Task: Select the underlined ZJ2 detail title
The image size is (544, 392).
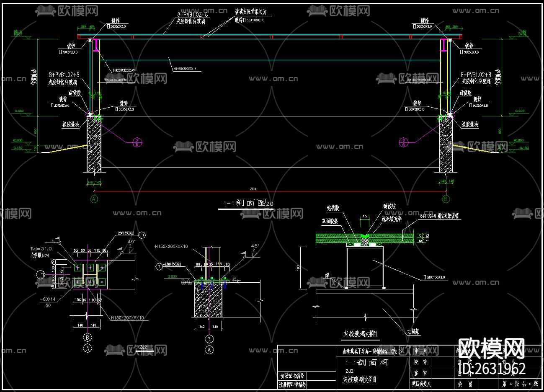Action: (x=143, y=347)
